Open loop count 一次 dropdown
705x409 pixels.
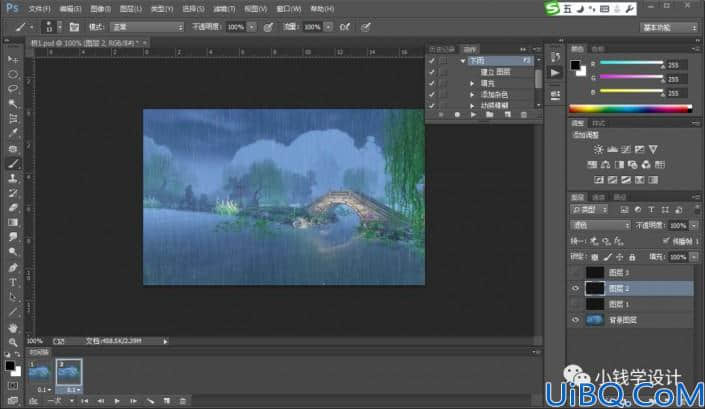point(61,401)
